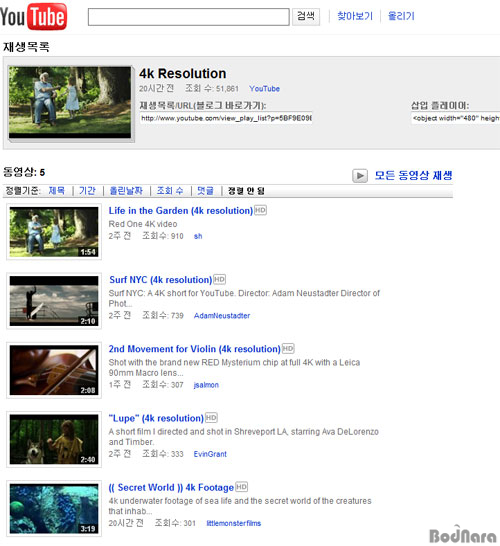
Task: Open the 올리기 upload menu link
Action: pos(401,16)
